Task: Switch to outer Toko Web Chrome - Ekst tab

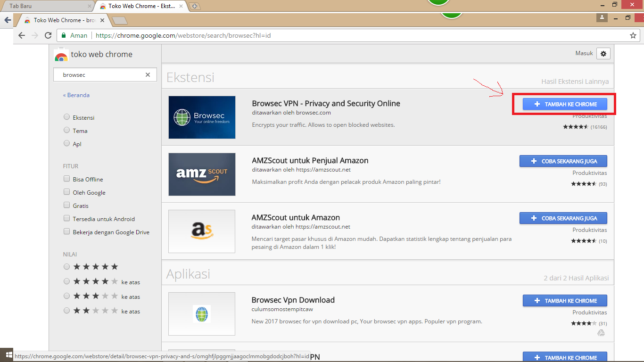Action: click(x=141, y=6)
